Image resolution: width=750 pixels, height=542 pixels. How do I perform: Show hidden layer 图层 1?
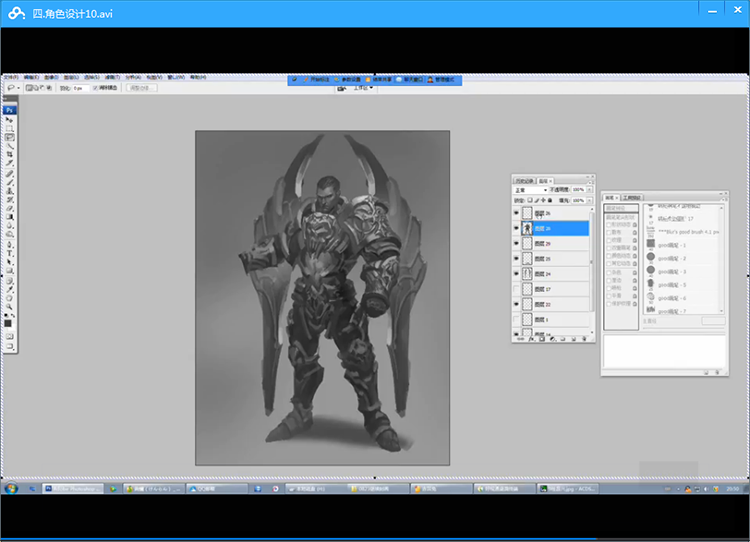coord(516,319)
